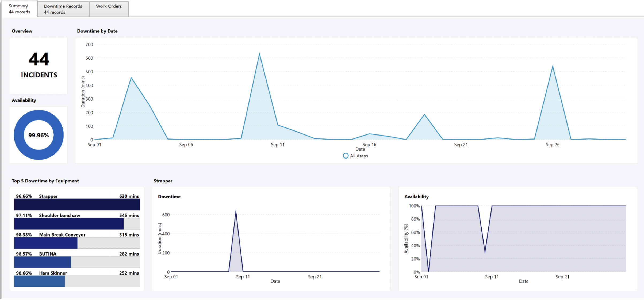Select the Summary tab
The height and width of the screenshot is (300, 644).
(x=19, y=9)
